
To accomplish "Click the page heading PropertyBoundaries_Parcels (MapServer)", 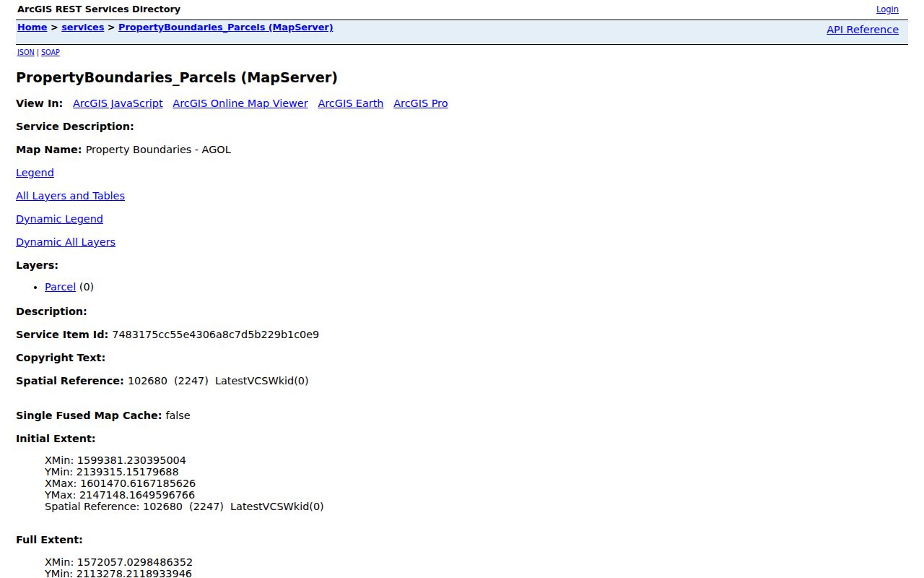I will coord(177,77).
